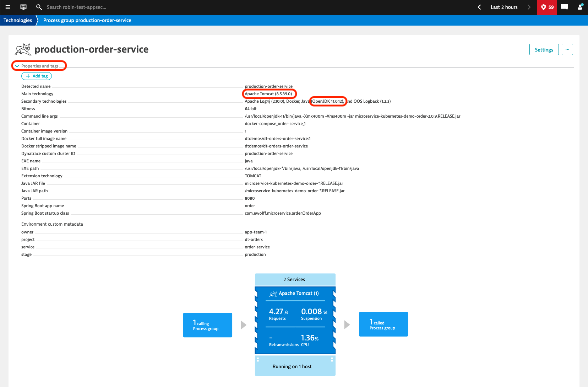Click the search magnifier icon
The image size is (588, 387).
pos(39,7)
